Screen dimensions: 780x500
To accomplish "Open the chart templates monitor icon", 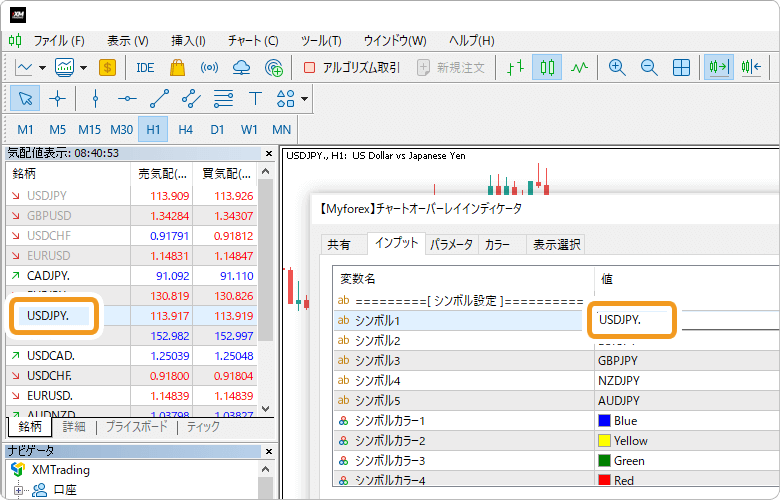I will point(65,68).
